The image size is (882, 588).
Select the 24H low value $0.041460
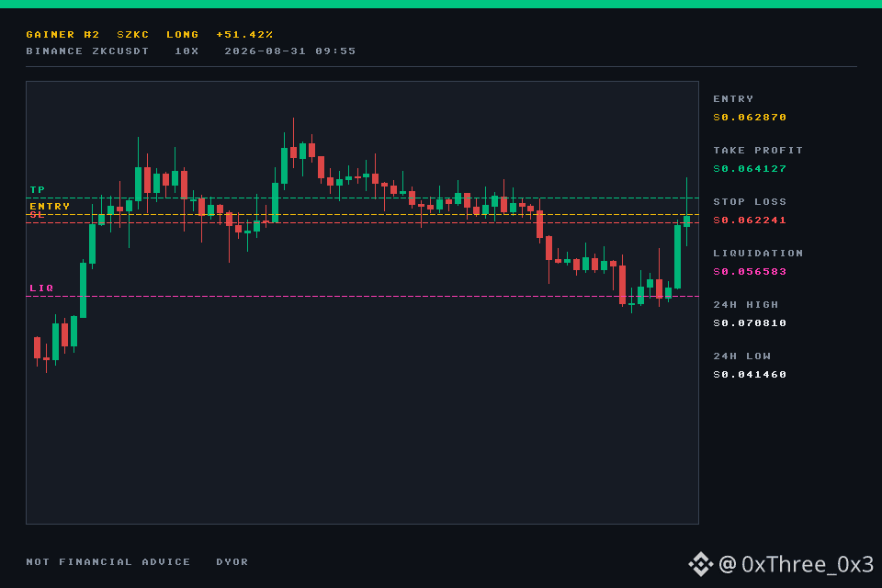click(x=750, y=375)
